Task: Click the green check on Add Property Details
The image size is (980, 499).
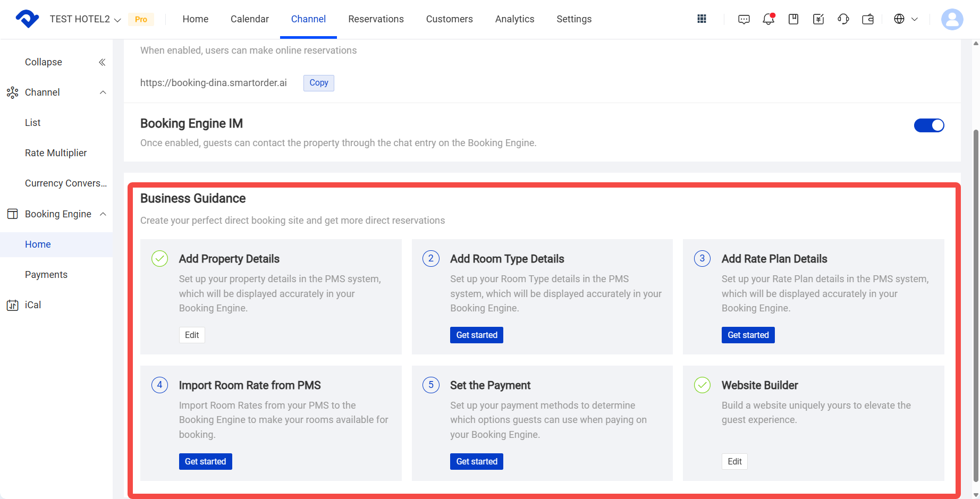Action: tap(159, 259)
